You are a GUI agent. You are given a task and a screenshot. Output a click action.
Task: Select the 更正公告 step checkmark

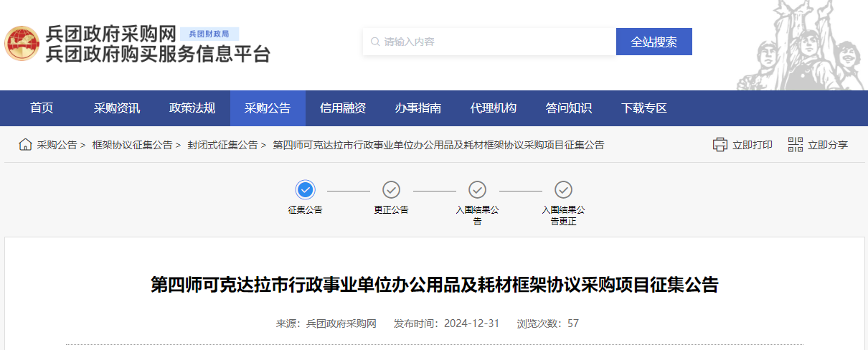(391, 189)
